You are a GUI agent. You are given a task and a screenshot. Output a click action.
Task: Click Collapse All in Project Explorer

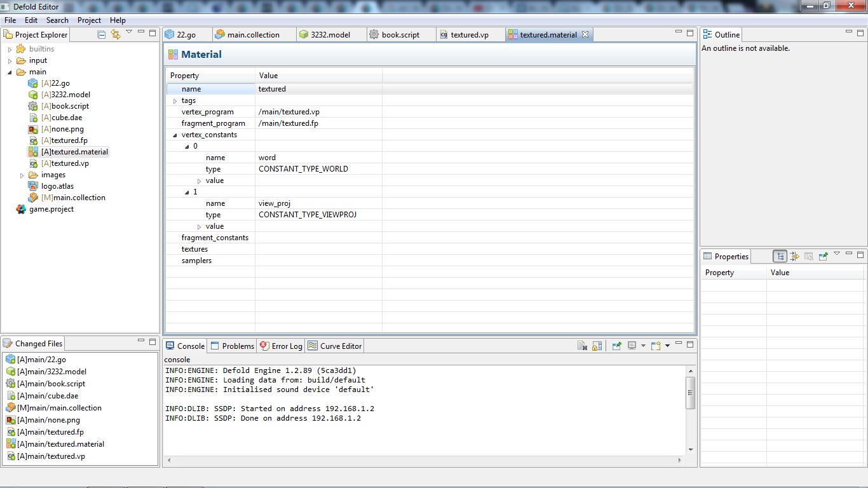(102, 34)
